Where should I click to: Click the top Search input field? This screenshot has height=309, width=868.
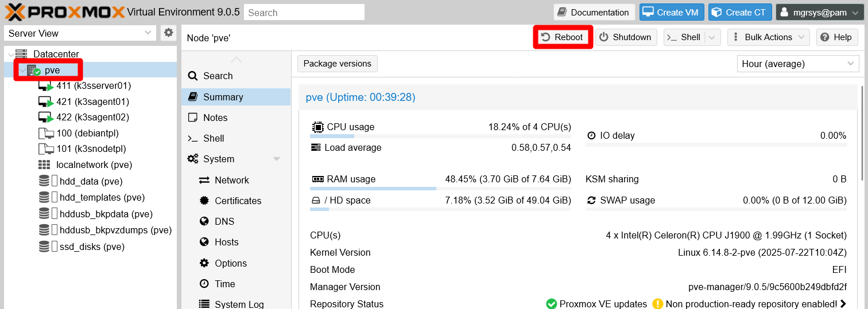point(304,12)
